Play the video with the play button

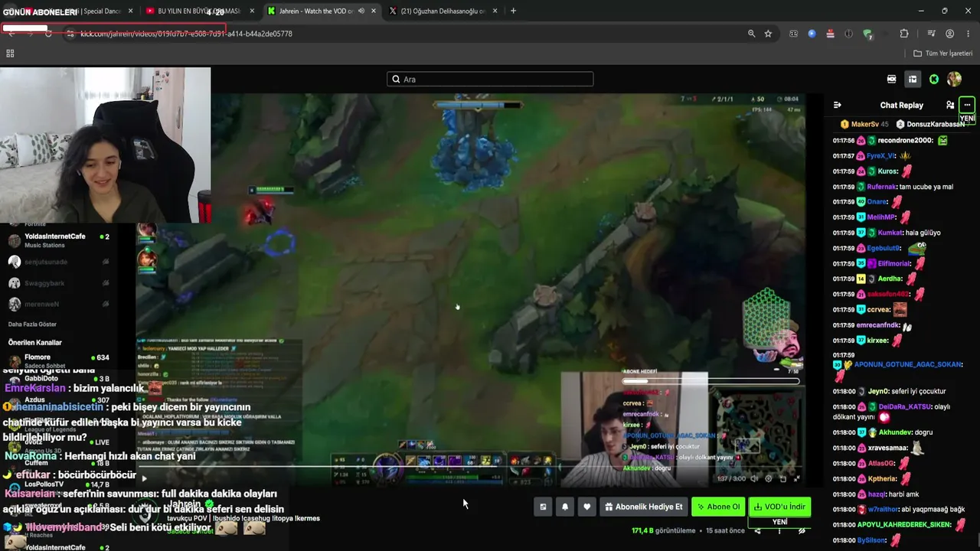tap(144, 479)
